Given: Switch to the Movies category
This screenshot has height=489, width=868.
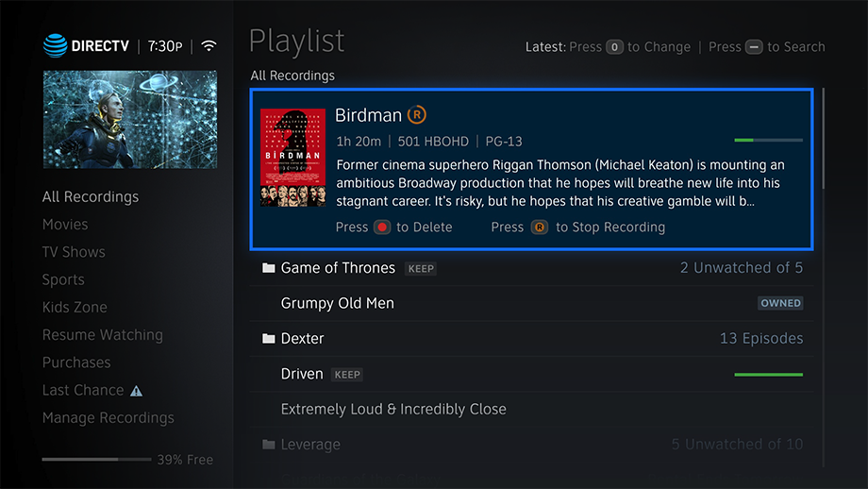Looking at the screenshot, I should pyautogui.click(x=65, y=225).
